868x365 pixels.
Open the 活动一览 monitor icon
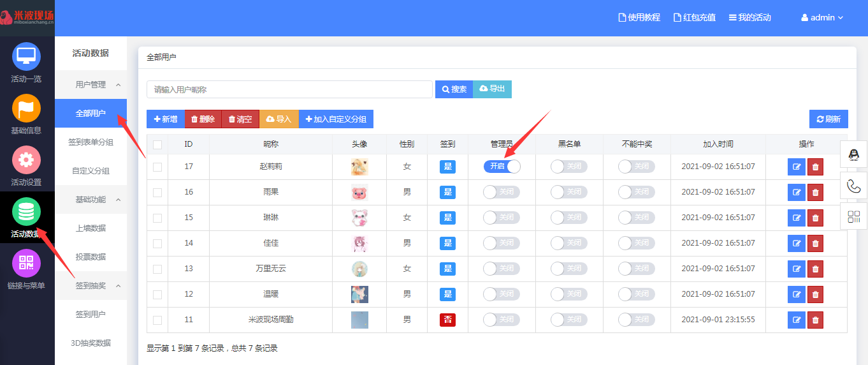tap(27, 57)
